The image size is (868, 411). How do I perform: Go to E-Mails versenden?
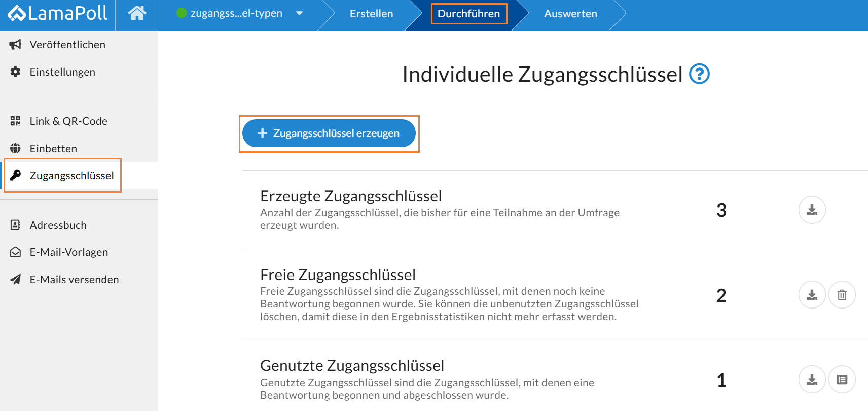point(74,280)
